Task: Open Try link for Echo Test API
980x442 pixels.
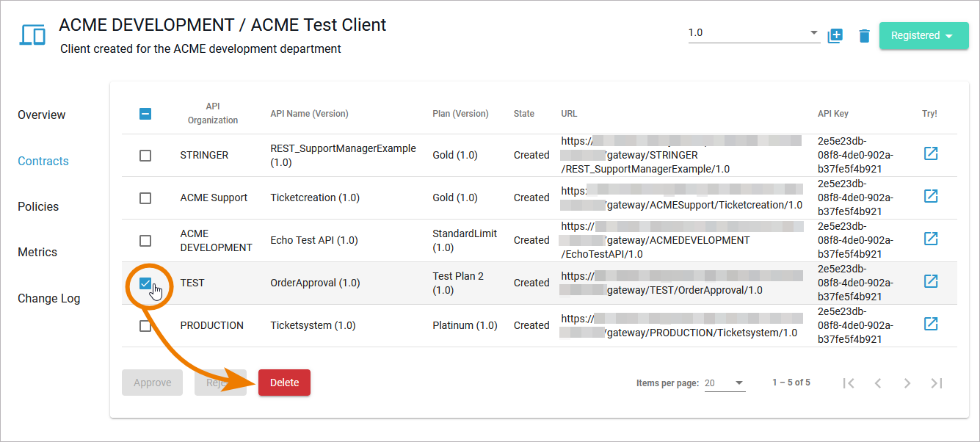Action: tap(930, 239)
